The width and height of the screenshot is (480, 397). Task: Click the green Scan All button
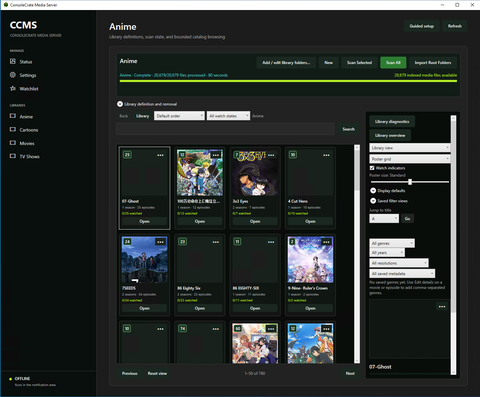[x=393, y=63]
